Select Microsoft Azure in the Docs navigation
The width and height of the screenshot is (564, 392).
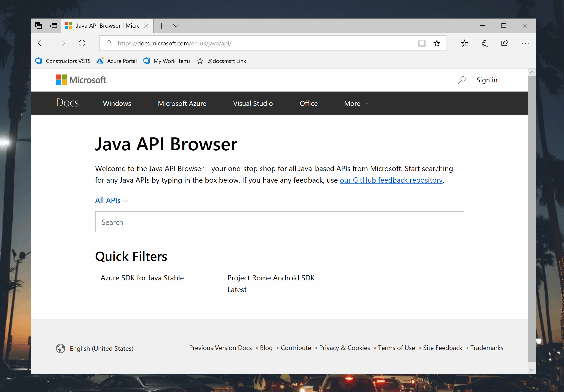tap(182, 103)
